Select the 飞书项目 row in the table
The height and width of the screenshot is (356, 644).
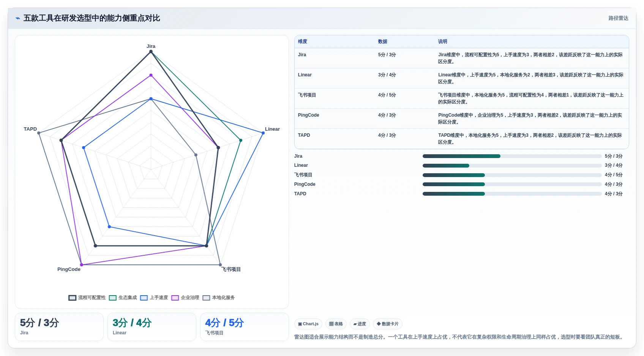click(x=461, y=98)
